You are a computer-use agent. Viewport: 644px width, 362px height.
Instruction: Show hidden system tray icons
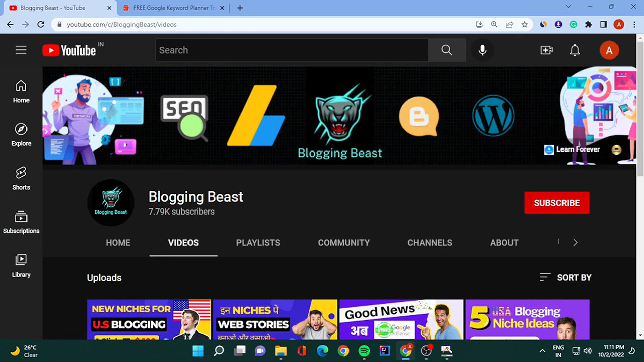(x=542, y=351)
